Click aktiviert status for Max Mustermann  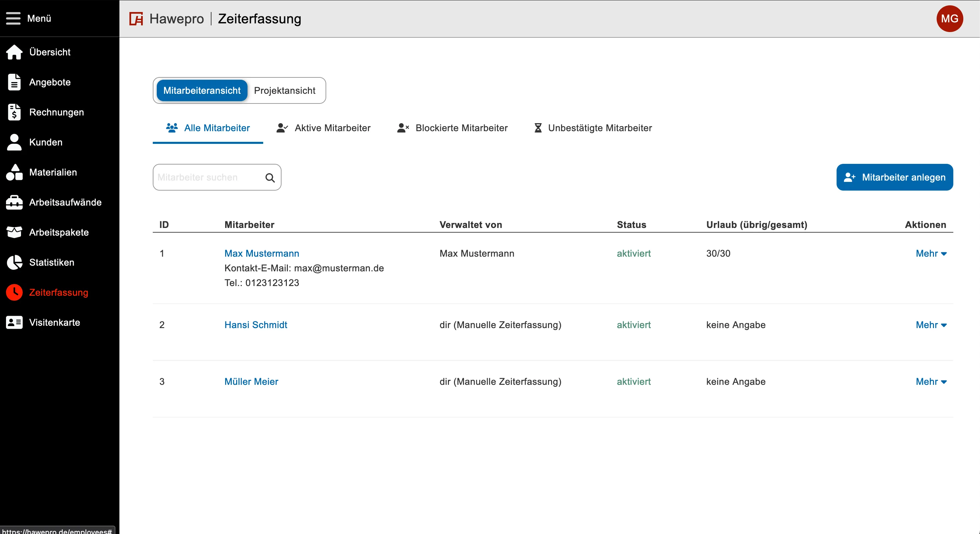[x=634, y=254]
